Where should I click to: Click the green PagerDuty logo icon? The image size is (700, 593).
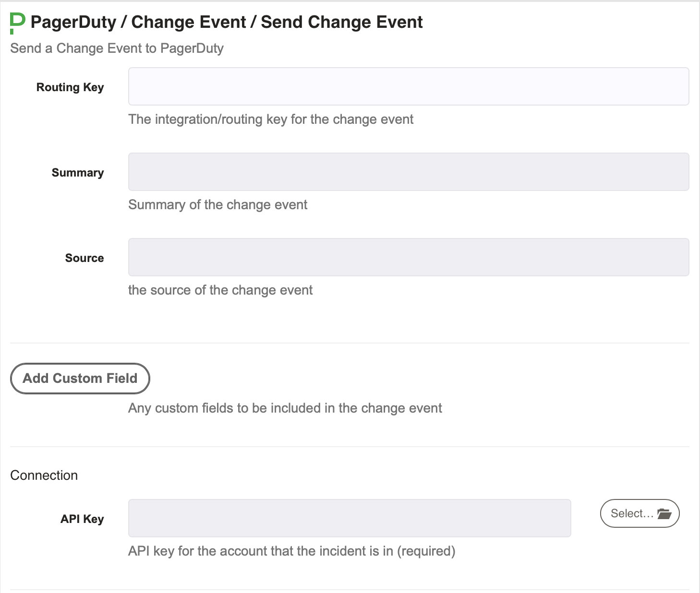coord(17,23)
